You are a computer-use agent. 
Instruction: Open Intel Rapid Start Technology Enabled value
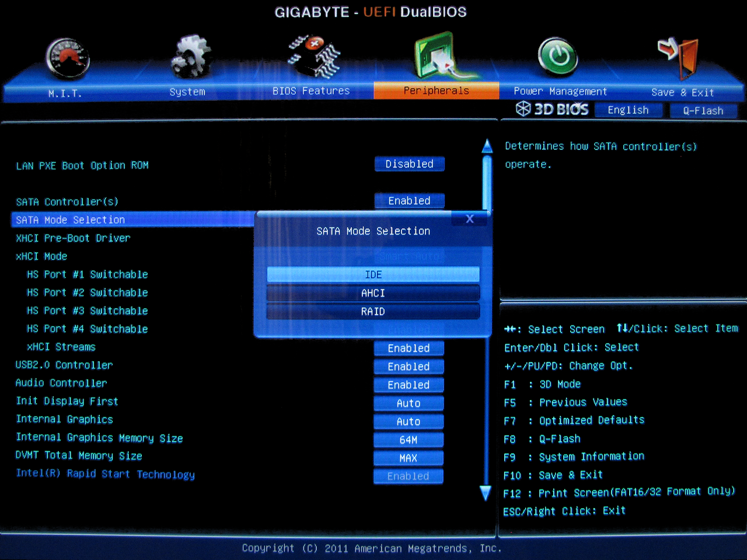pyautogui.click(x=409, y=476)
